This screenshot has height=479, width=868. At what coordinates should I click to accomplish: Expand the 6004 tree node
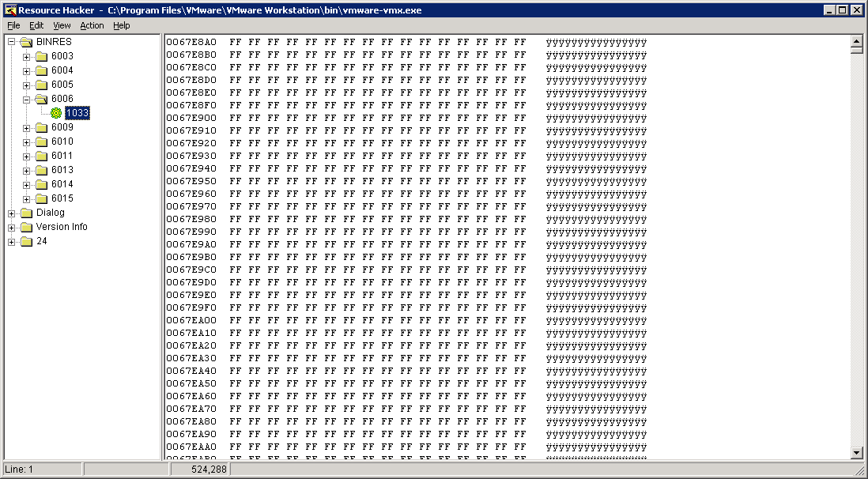pyautogui.click(x=26, y=71)
